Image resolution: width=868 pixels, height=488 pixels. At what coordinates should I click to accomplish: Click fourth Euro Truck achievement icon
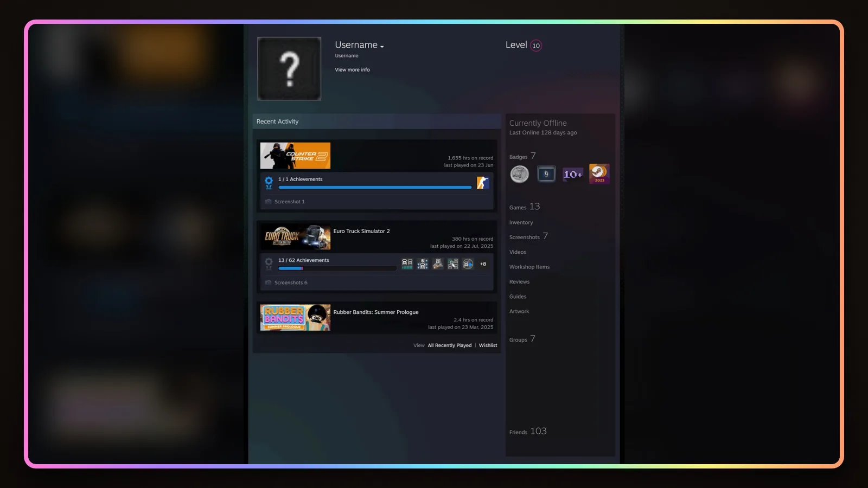453,264
